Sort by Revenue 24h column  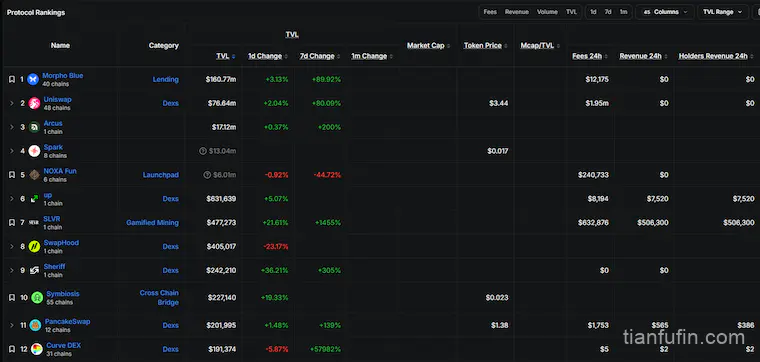tap(644, 56)
